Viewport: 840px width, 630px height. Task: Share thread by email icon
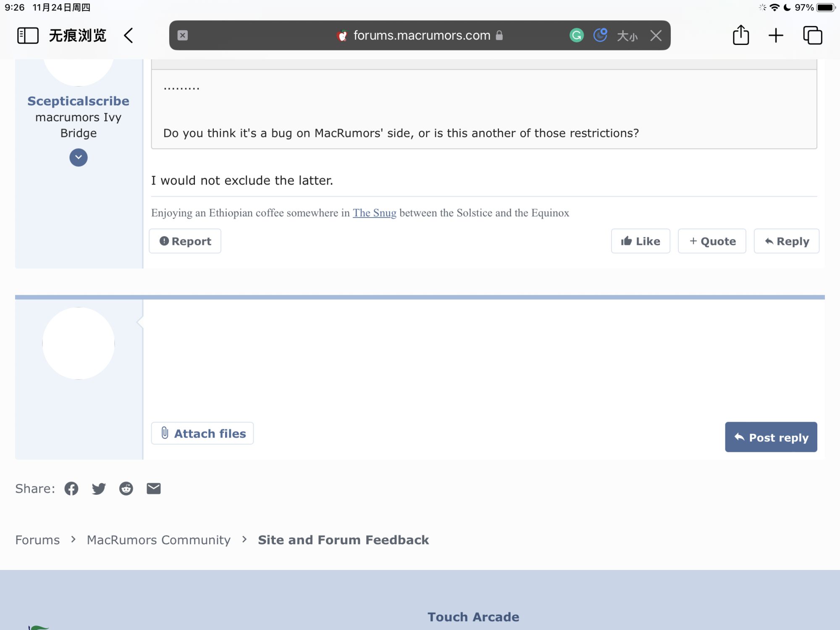(x=154, y=488)
